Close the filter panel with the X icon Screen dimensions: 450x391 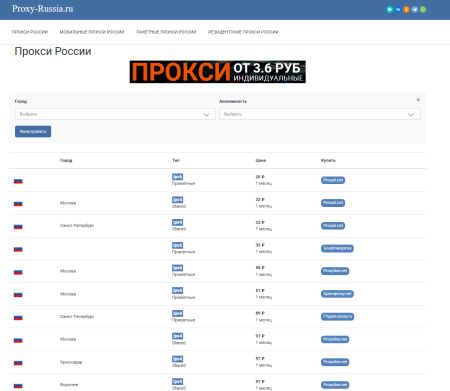click(x=418, y=100)
